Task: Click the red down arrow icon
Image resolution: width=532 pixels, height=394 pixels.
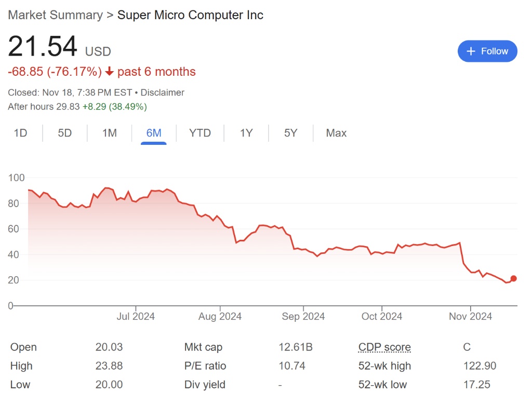Action: click(x=109, y=72)
